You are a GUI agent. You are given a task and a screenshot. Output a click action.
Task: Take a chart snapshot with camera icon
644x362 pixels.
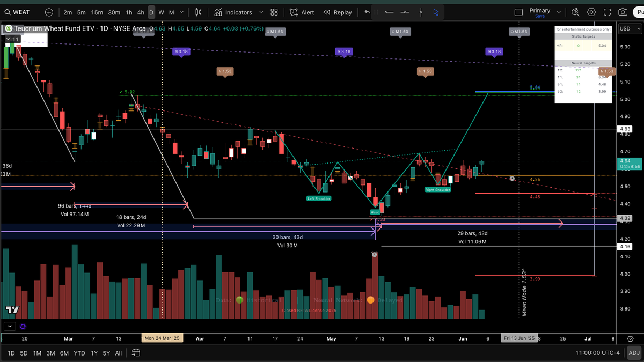623,12
